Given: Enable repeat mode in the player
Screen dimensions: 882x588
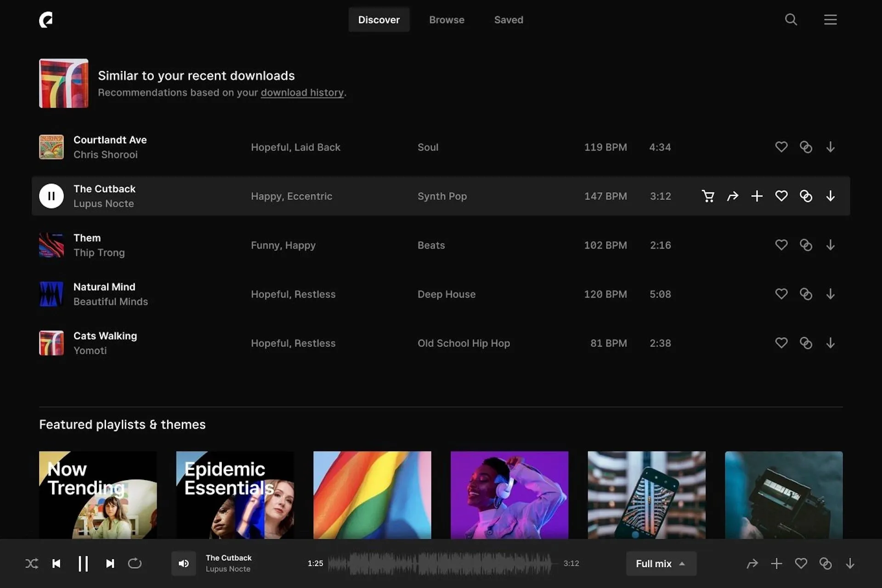Looking at the screenshot, I should pyautogui.click(x=134, y=563).
